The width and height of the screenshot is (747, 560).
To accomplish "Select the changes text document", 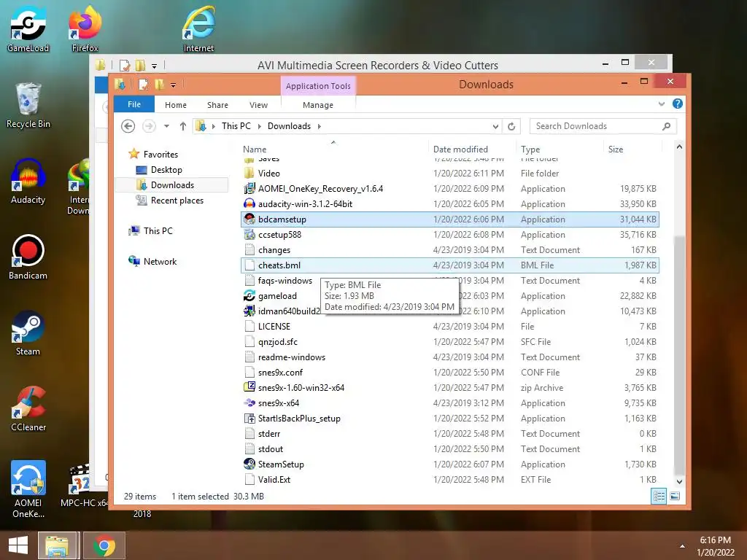I will 449,250.
